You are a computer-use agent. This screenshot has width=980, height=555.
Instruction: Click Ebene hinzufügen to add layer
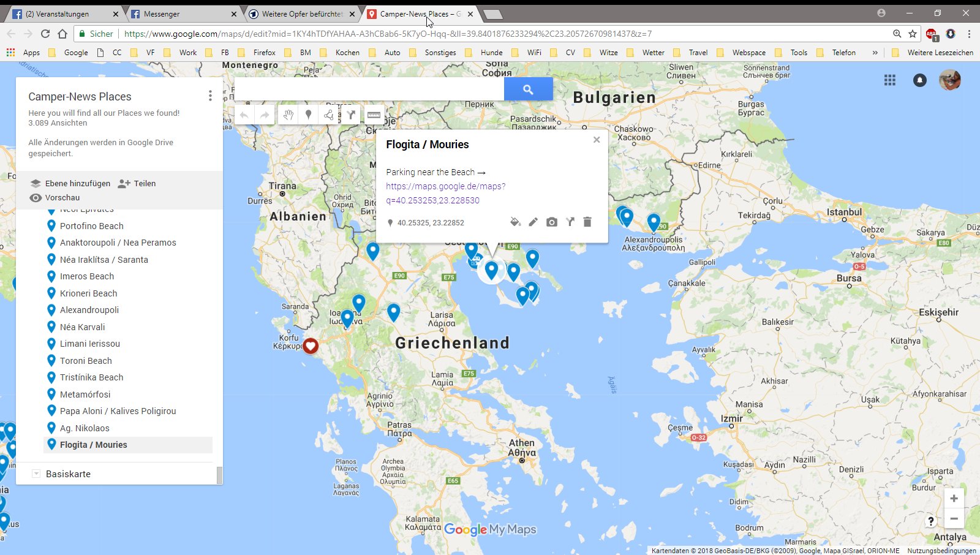pyautogui.click(x=70, y=183)
